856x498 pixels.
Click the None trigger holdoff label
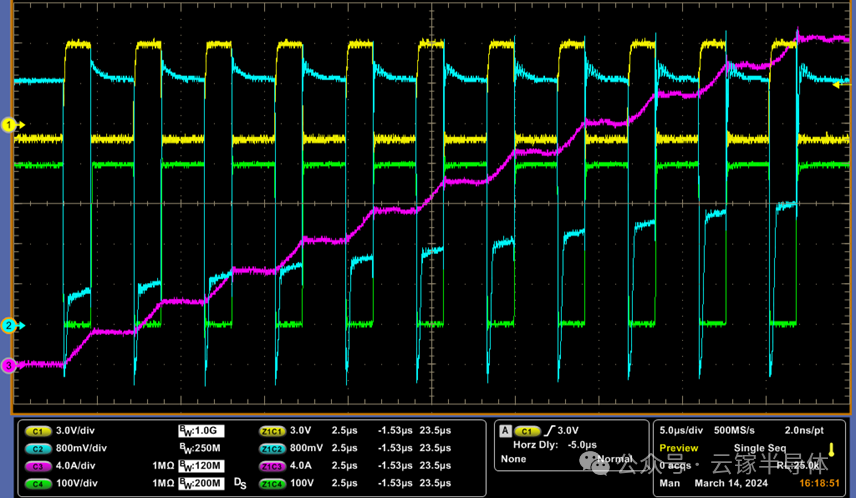click(513, 459)
